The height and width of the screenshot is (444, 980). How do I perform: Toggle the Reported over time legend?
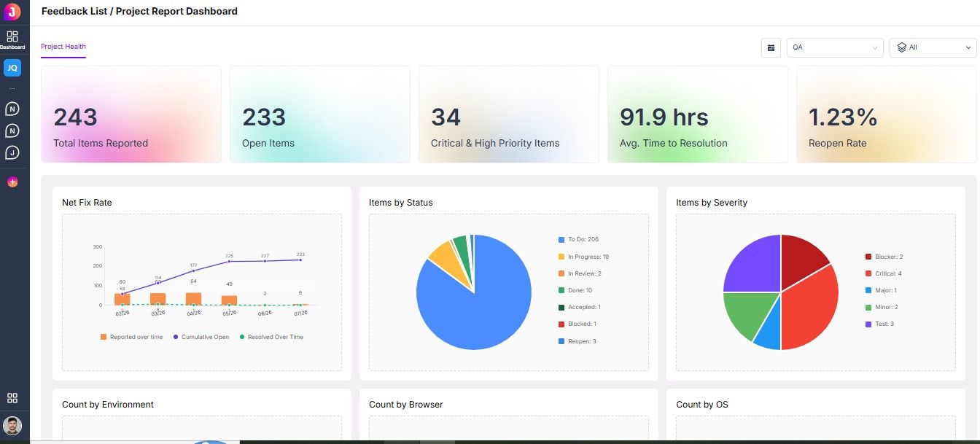[x=131, y=337]
